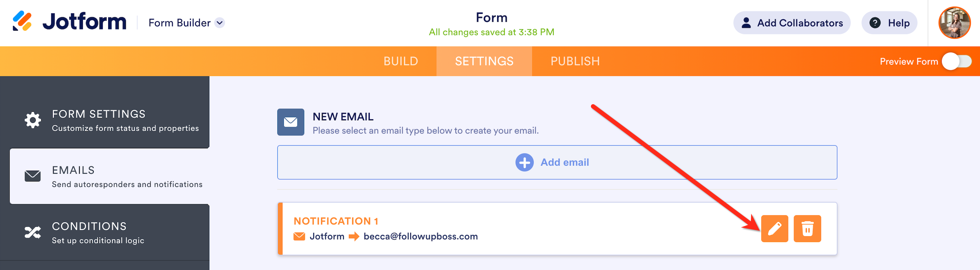This screenshot has width=980, height=270.
Task: Click the Jotform logo icon
Action: (22, 21)
